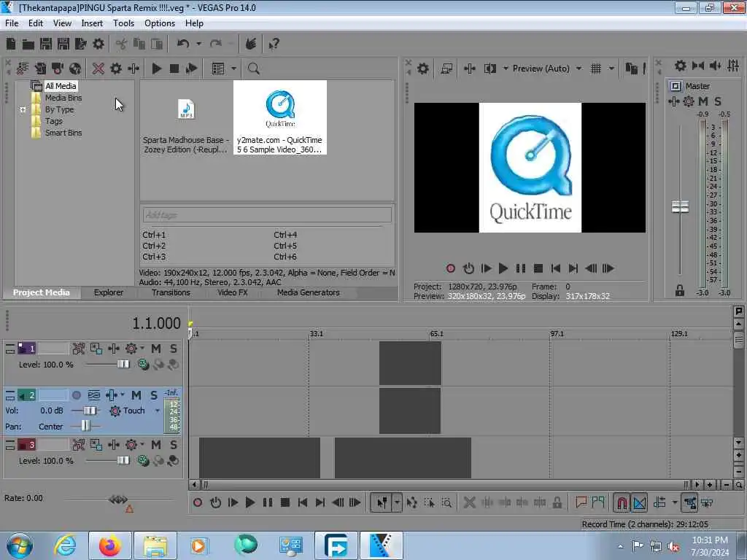747x560 pixels.
Task: Open the Touch automation mode dropdown
Action: click(x=158, y=411)
